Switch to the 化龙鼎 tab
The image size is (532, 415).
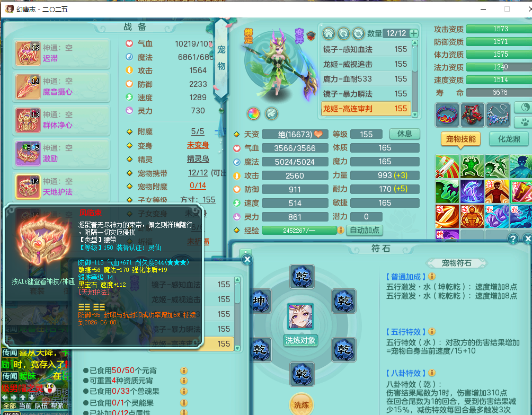(x=509, y=139)
